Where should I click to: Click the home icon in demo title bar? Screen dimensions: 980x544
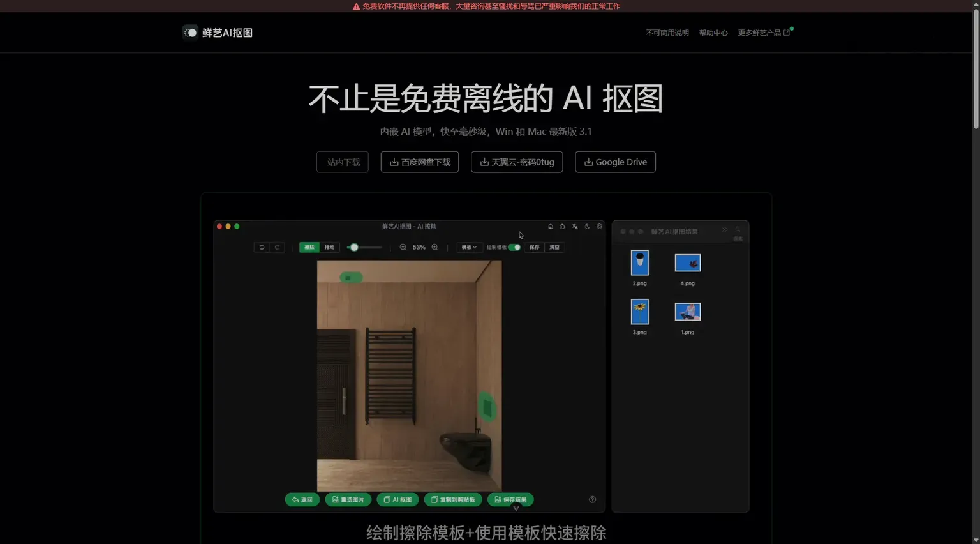tap(551, 227)
